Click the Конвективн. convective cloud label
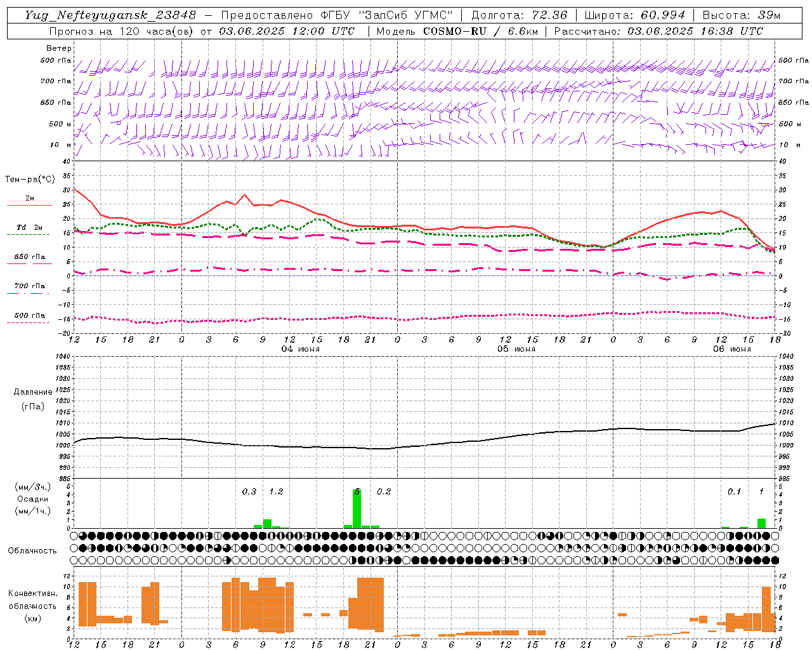The height and width of the screenshot is (650, 812). (33, 594)
